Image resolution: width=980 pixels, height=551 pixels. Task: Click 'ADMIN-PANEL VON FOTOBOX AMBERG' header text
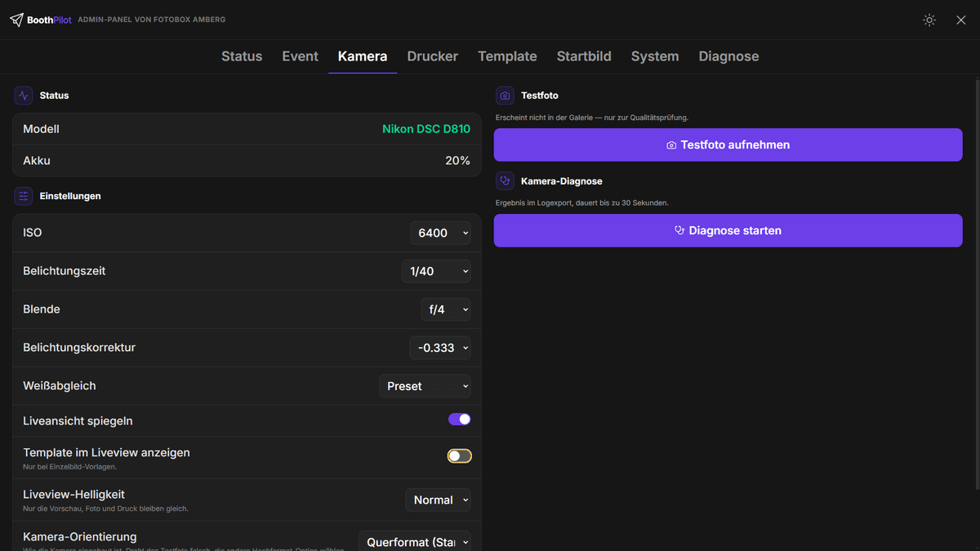[x=152, y=20]
